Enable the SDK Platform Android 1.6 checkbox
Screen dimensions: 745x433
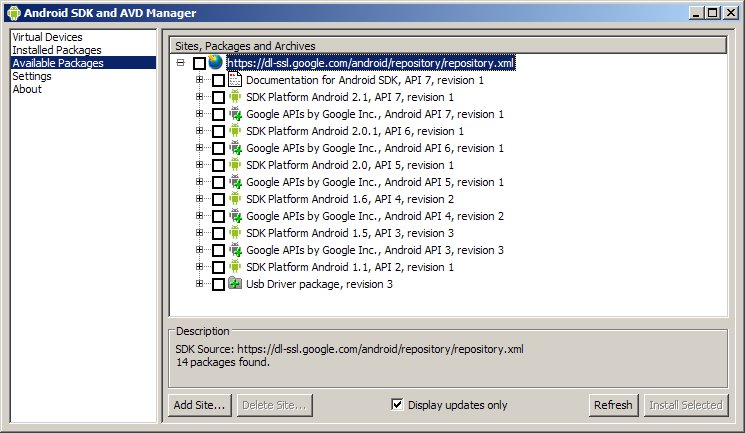[x=218, y=200]
